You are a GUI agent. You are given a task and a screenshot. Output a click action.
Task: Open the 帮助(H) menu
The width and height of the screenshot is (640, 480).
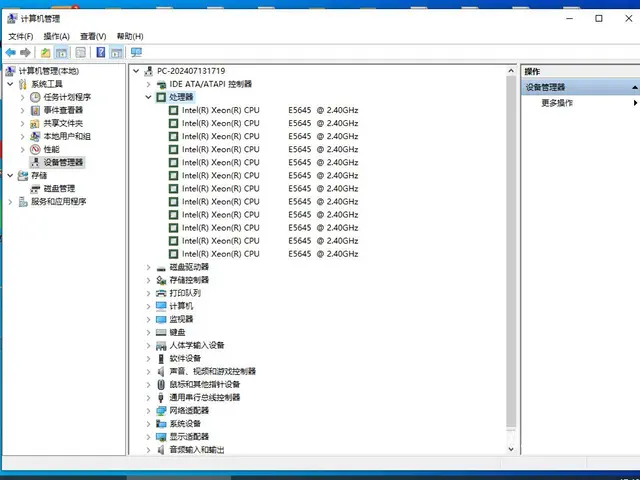[x=130, y=36]
